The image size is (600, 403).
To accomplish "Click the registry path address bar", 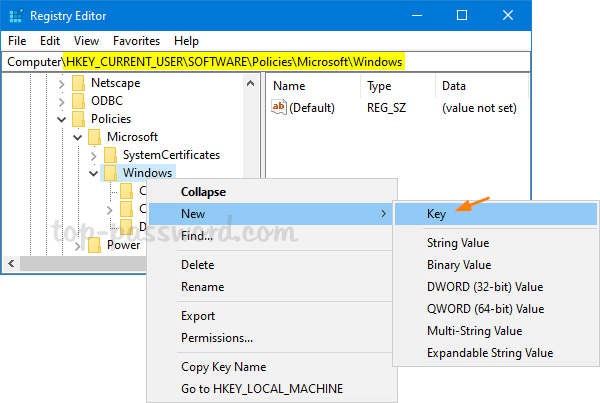I will [300, 62].
